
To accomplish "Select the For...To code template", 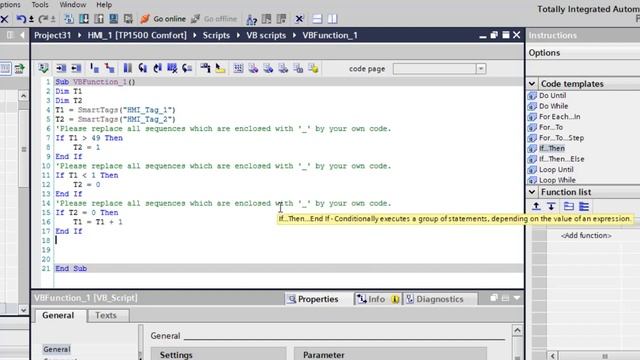I will [551, 127].
